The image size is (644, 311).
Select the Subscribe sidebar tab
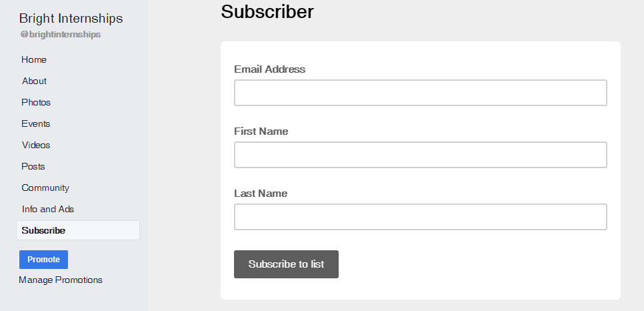[x=43, y=230]
